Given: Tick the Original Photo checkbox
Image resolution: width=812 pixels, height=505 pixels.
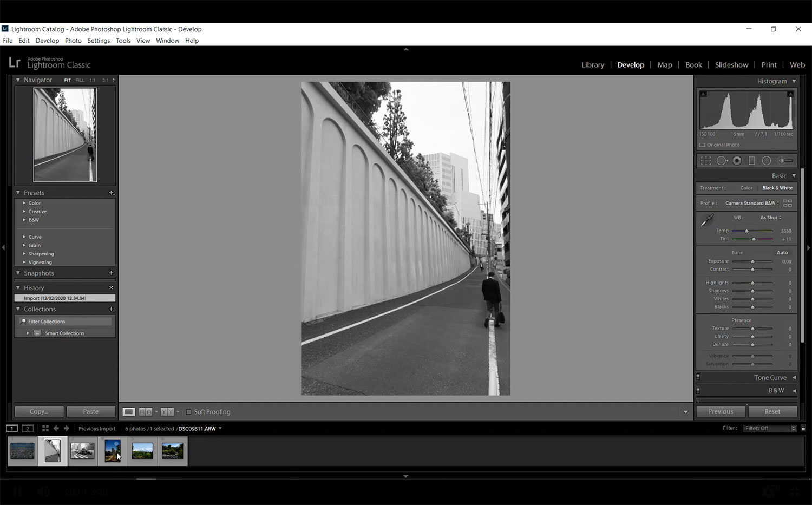Looking at the screenshot, I should pyautogui.click(x=702, y=145).
